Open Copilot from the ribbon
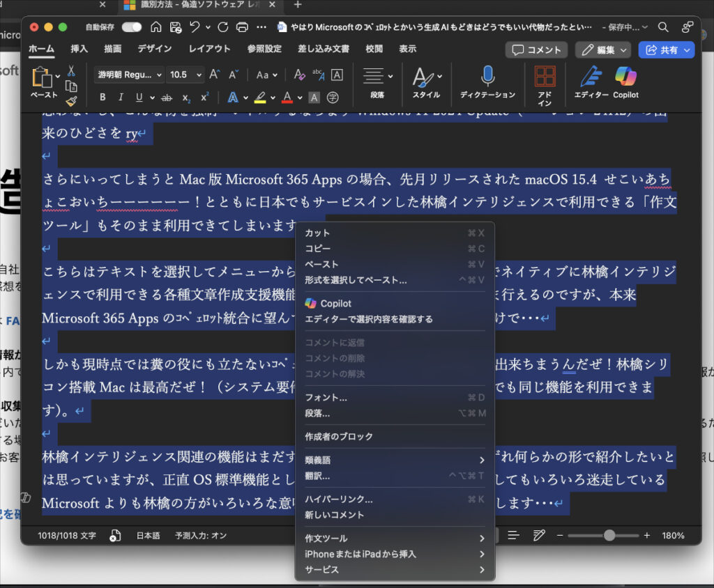 (625, 82)
